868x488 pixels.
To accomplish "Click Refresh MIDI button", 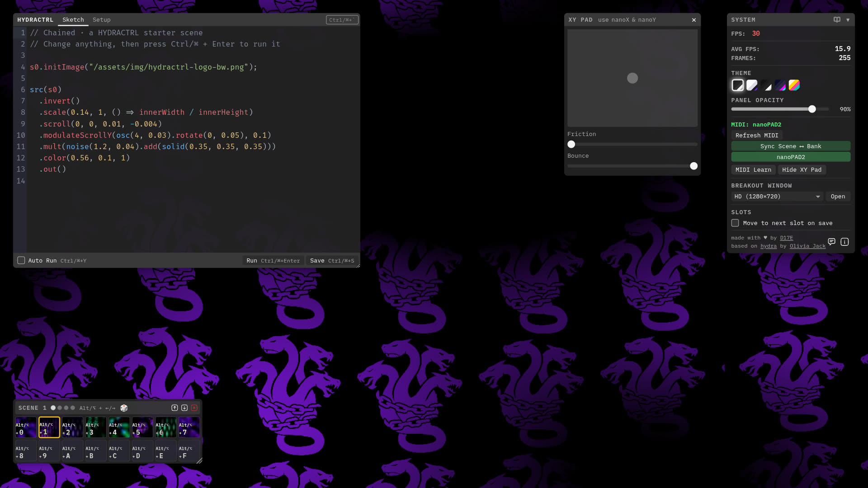I will [757, 136].
